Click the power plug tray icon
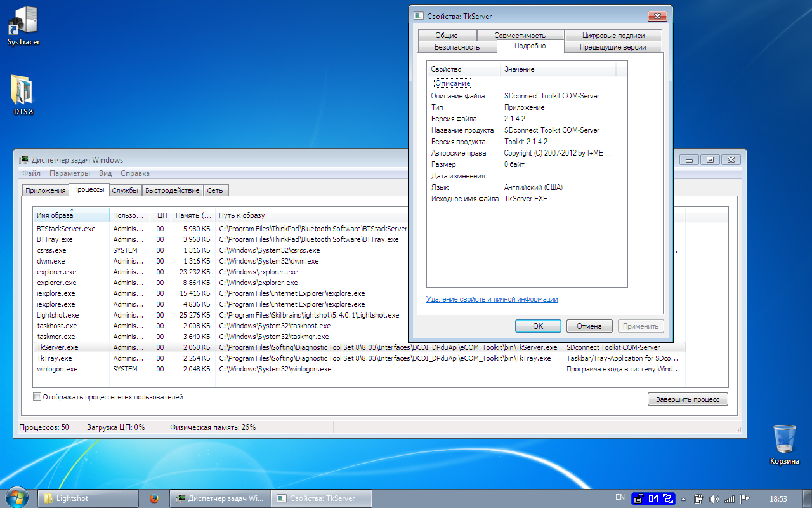 699,498
